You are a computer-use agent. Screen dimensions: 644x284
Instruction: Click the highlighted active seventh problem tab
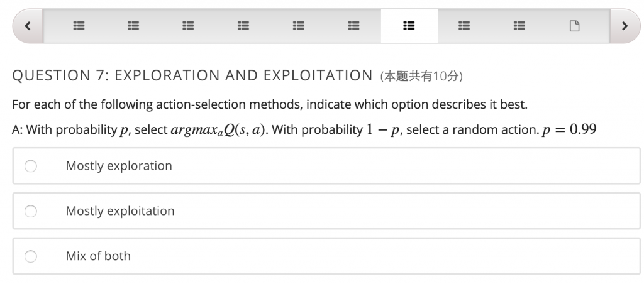pos(409,26)
